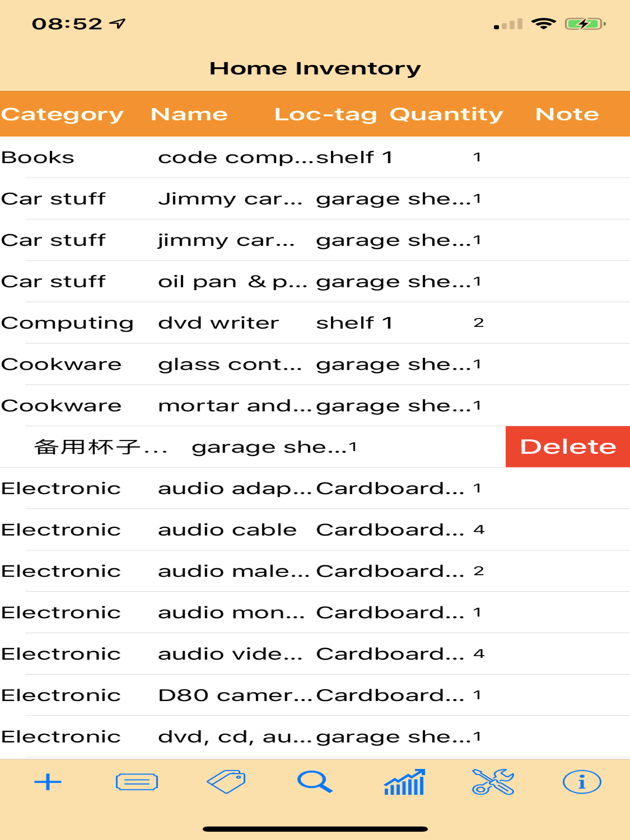630x840 pixels.
Task: Tap the battery charging status icon
Action: tap(585, 24)
